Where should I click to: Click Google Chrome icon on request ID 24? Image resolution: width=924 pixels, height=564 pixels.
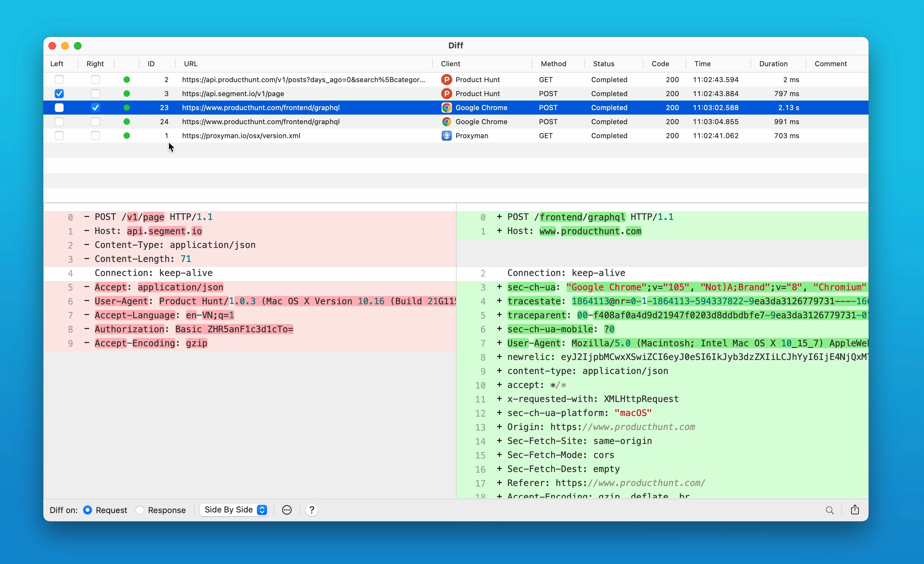(x=446, y=121)
